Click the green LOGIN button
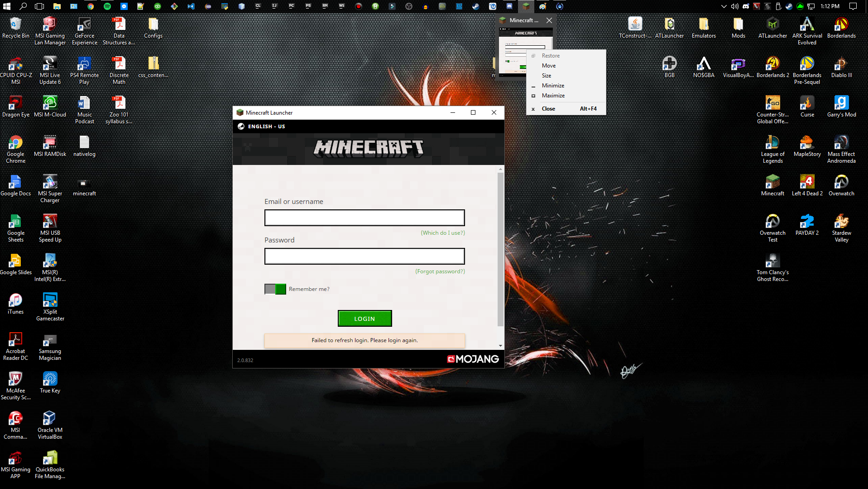Screen dimensions: 868x489 [364, 319]
